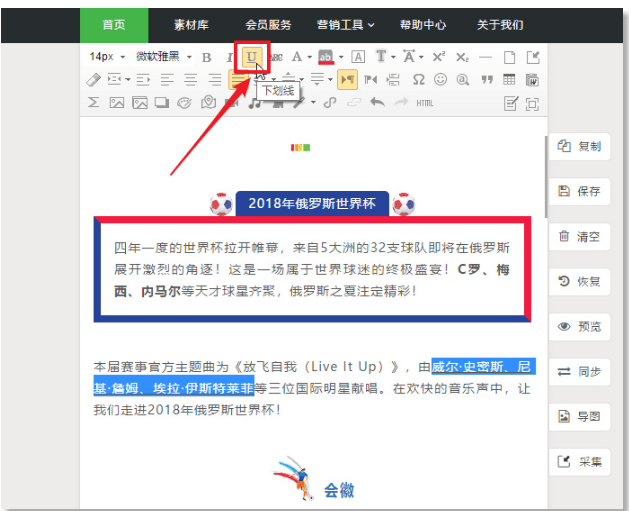Click the 保存 save button

click(579, 191)
